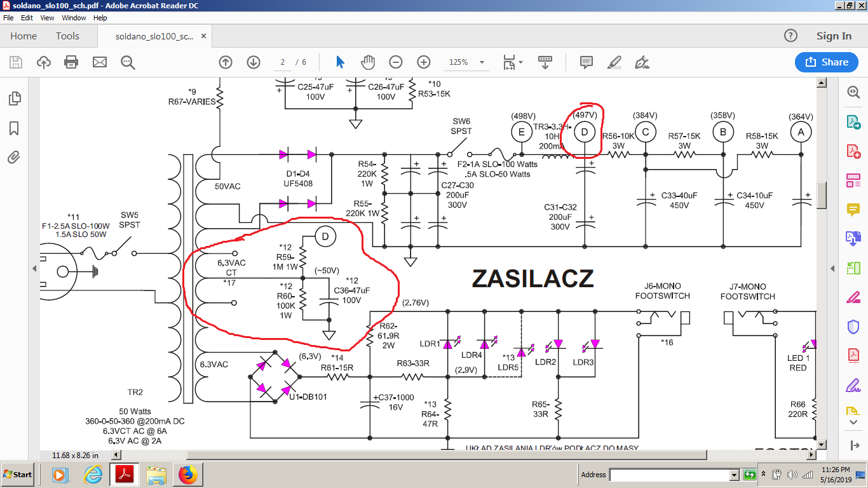Open the Attachments paperclip panel
Image resolution: width=868 pixels, height=488 pixels.
(14, 157)
